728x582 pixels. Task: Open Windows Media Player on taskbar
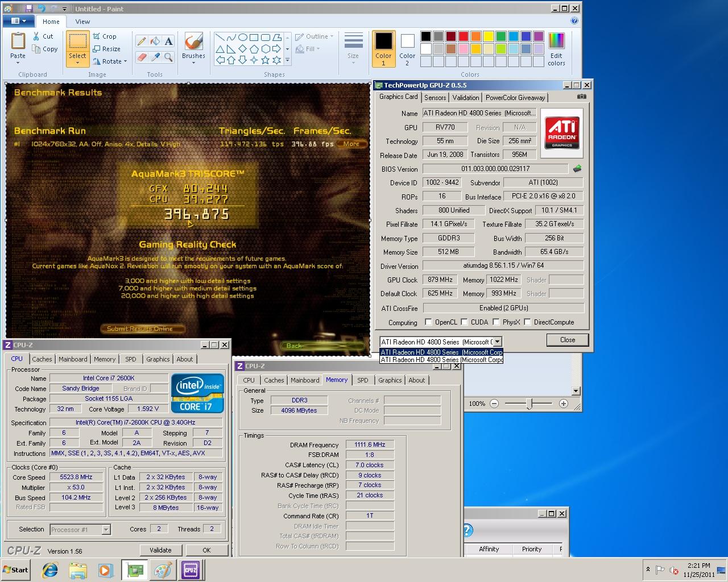105,570
